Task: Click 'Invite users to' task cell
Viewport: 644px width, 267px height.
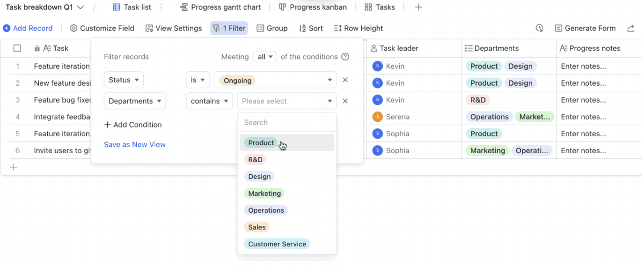Action: pos(63,150)
